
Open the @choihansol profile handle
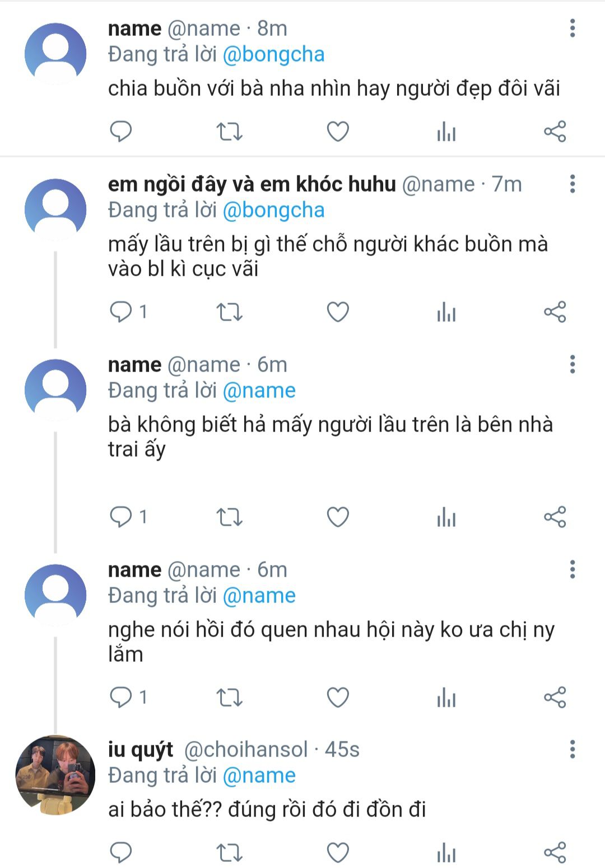[x=246, y=749]
